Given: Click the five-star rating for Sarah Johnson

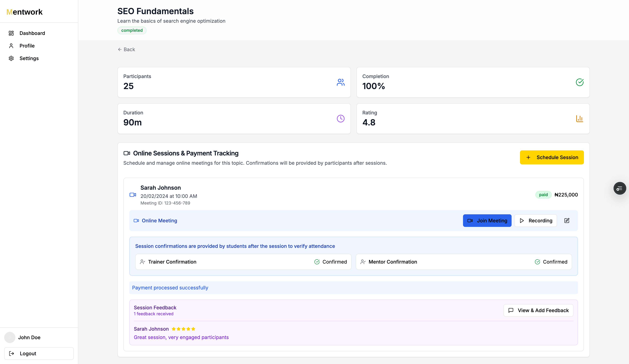Looking at the screenshot, I should click(x=183, y=329).
